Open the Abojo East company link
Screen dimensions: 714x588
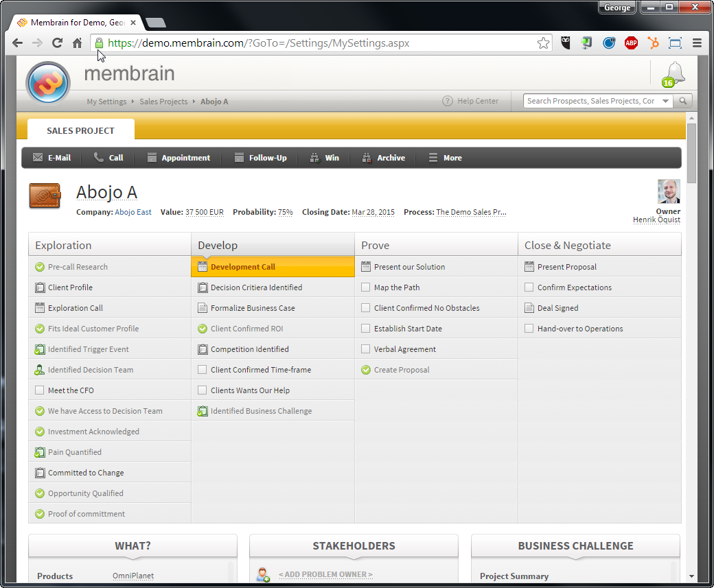(133, 212)
